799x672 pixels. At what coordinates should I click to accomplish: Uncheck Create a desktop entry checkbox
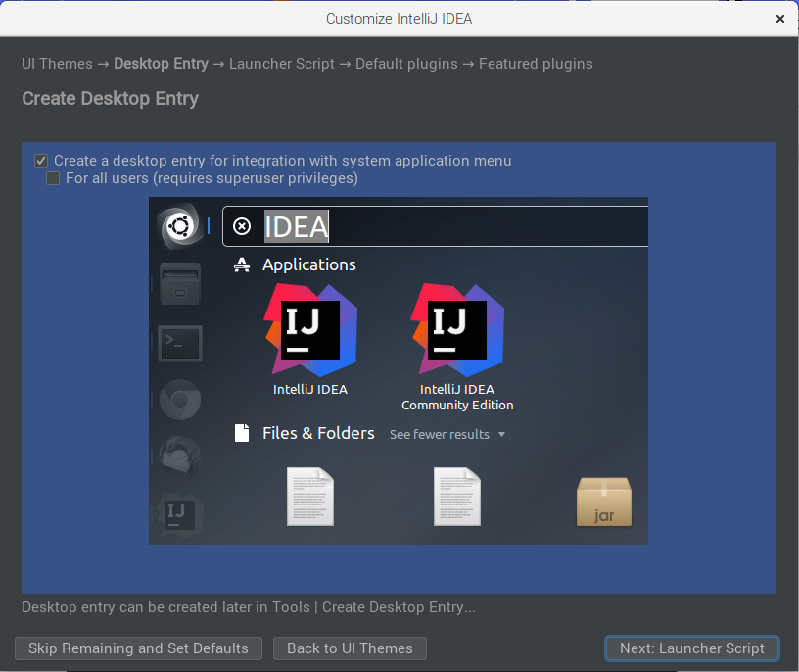coord(41,161)
